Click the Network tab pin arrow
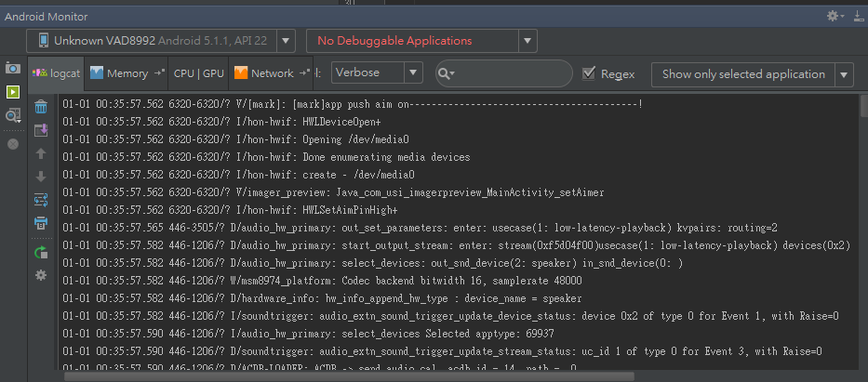The height and width of the screenshot is (382, 868). pos(305,73)
